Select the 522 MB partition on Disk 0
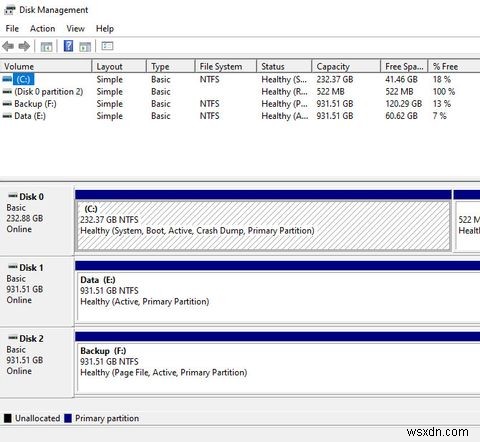 [467, 221]
